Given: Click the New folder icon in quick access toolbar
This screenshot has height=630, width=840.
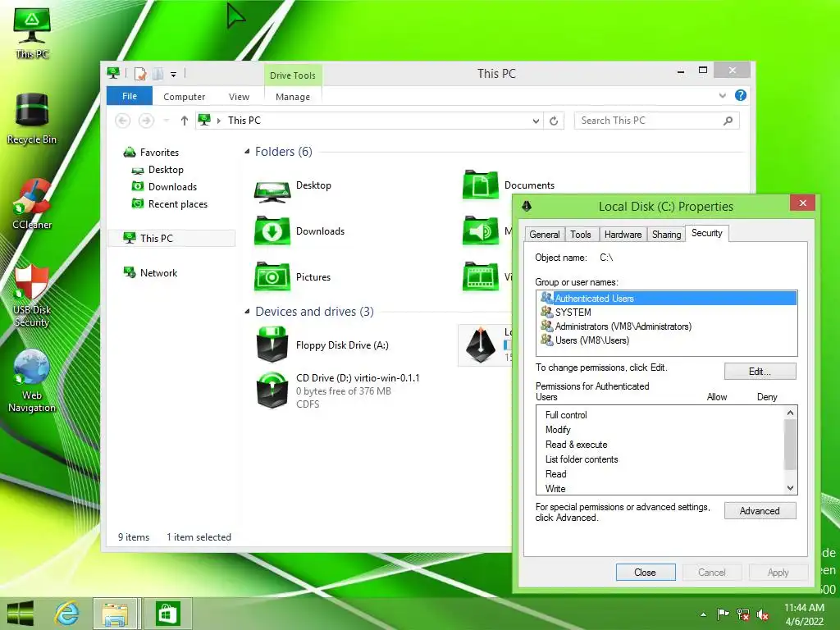Looking at the screenshot, I should coord(158,74).
